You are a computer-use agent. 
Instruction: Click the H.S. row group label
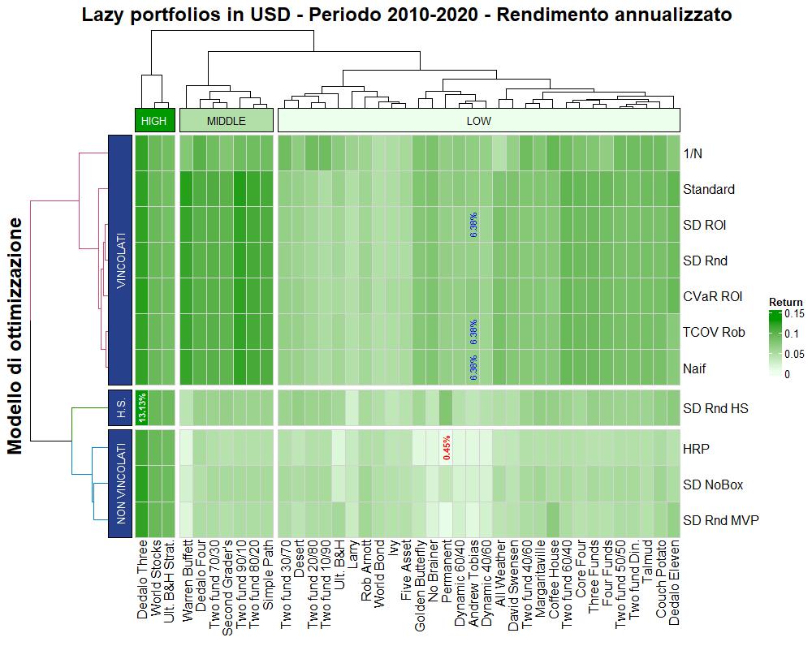120,408
